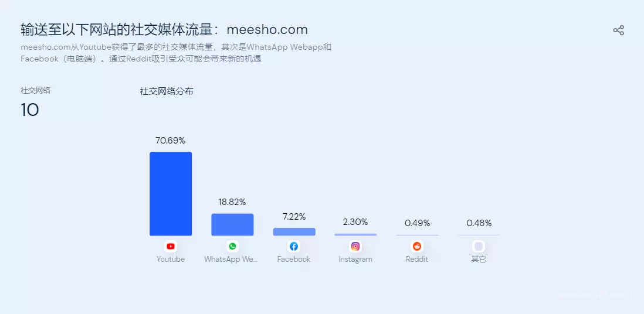Click the social network count 10
Viewport: 644px width, 314px height.
coord(30,110)
